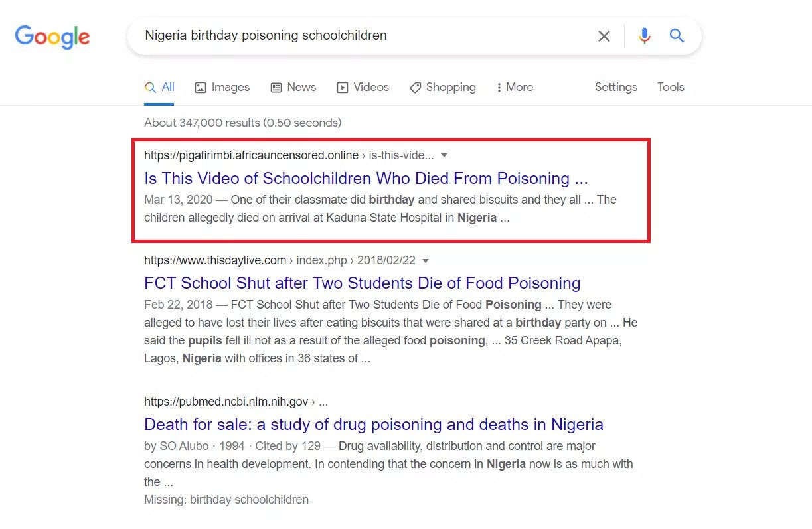Viewport: 812px width, 529px height.
Task: Expand dropdown arrow beside pigafirimbi URL
Action: 444,155
